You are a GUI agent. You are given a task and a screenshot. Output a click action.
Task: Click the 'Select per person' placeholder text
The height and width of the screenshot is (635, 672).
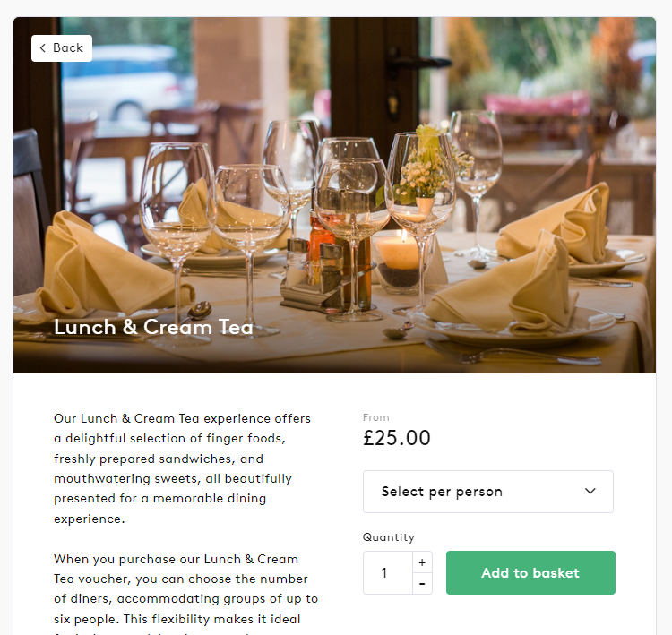click(x=442, y=492)
